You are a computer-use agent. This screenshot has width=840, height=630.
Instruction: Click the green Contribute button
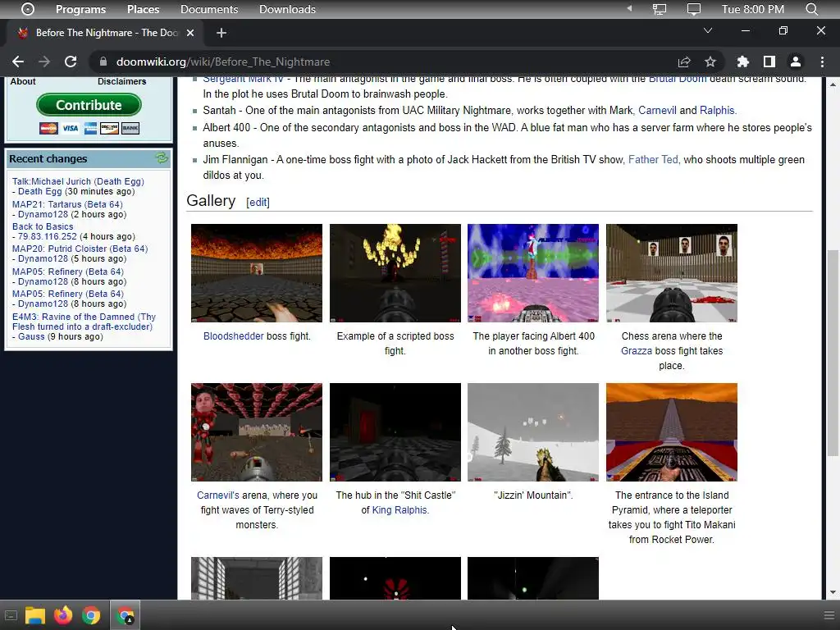coord(89,105)
